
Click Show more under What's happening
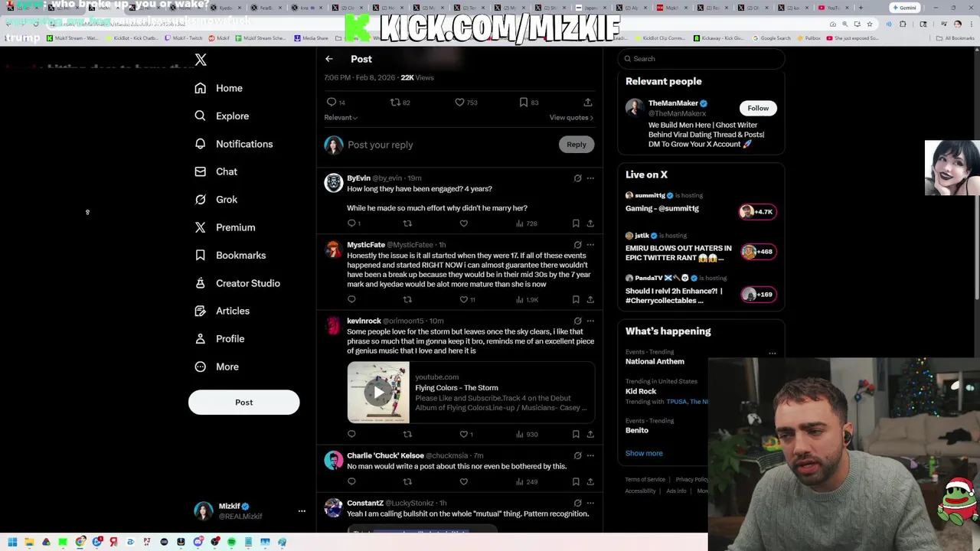(644, 453)
